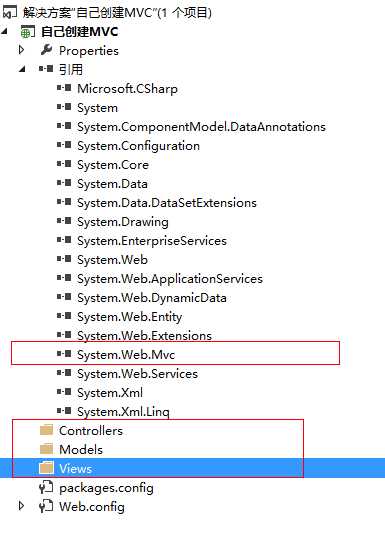Click the Properties wrench icon

[x=46, y=50]
